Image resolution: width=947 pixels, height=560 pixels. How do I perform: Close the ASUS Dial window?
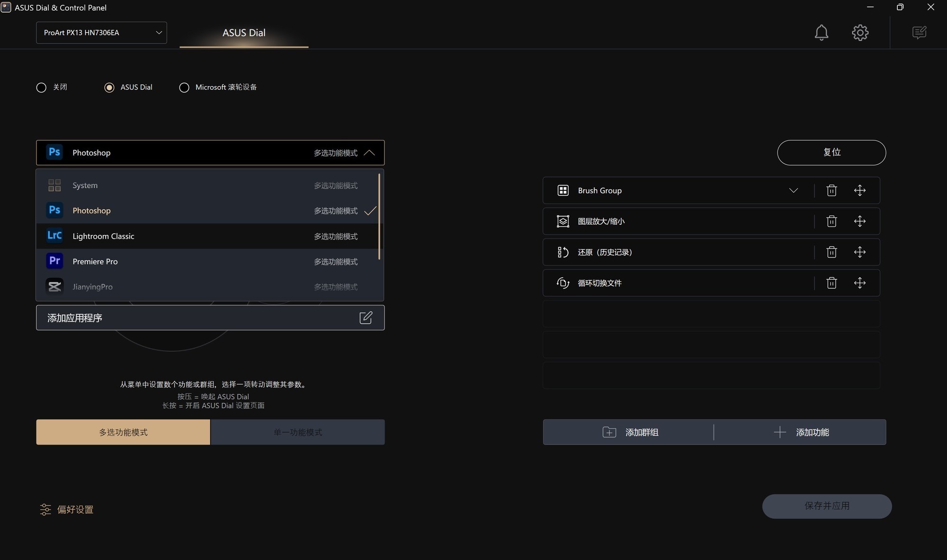pyautogui.click(x=930, y=7)
